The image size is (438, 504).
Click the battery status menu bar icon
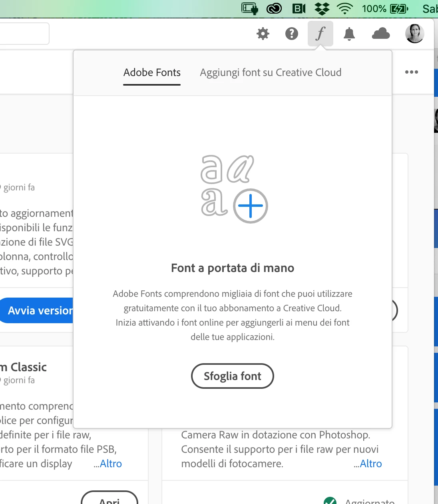(399, 8)
